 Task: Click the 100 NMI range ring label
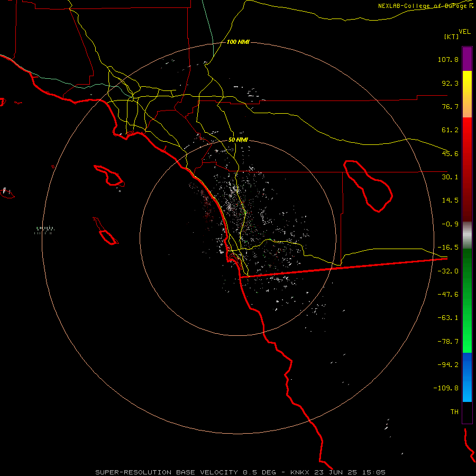(238, 42)
